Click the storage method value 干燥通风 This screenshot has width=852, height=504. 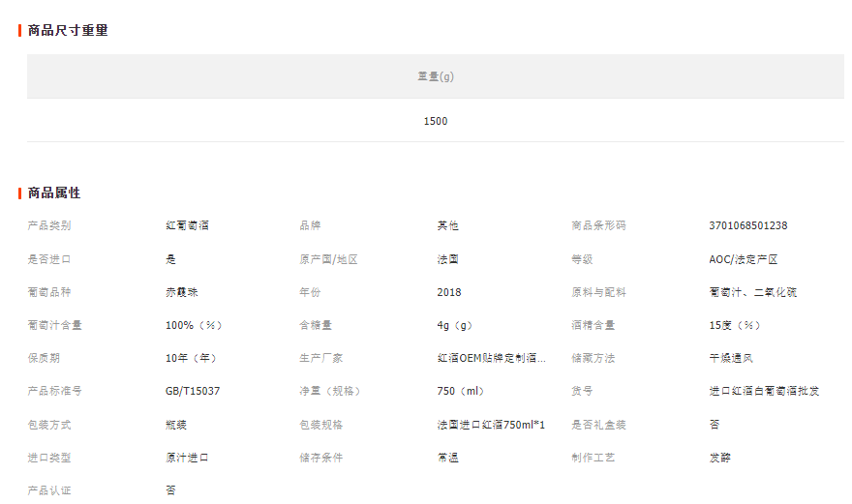[730, 358]
